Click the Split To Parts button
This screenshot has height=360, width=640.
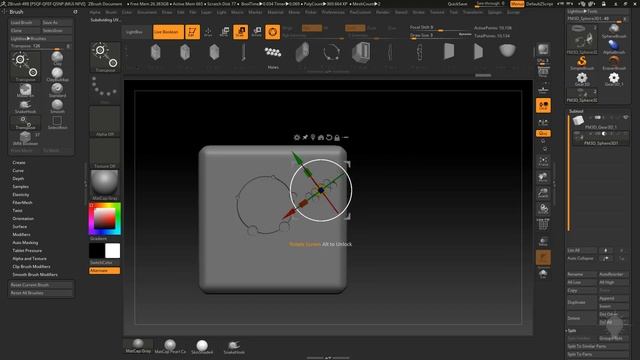[x=598, y=354]
